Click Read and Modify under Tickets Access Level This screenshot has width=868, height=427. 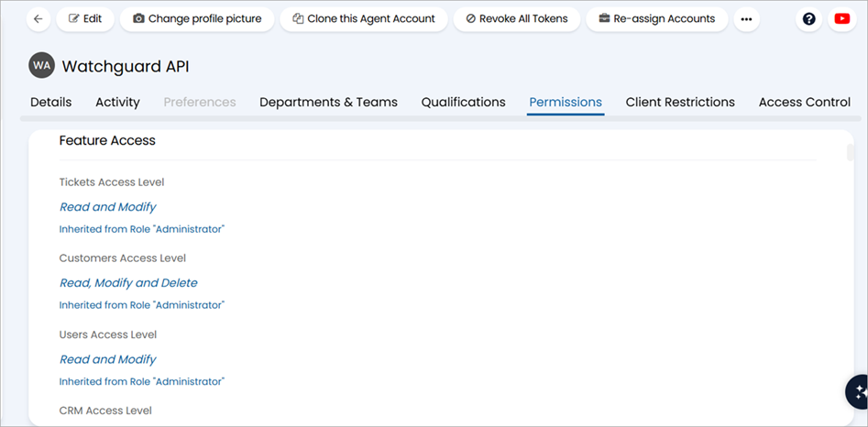tap(108, 207)
